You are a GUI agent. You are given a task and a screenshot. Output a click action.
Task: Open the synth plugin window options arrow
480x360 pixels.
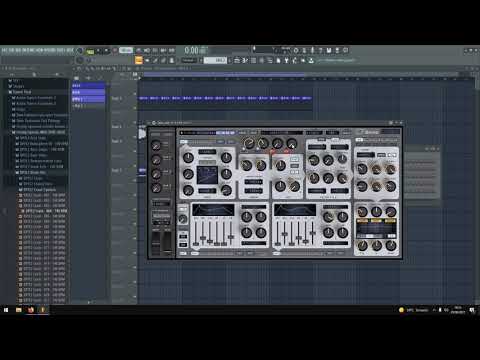coord(149,123)
